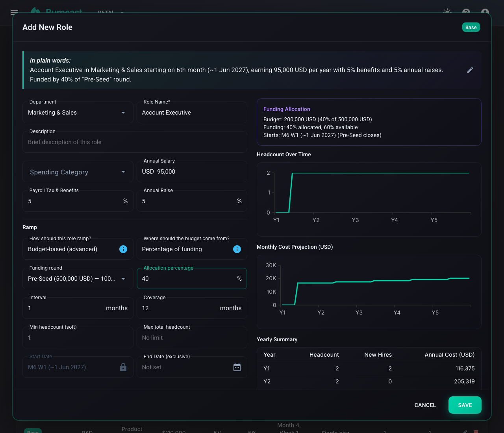Focus the Description text field
Screen dimensions: 504x433
[135, 142]
